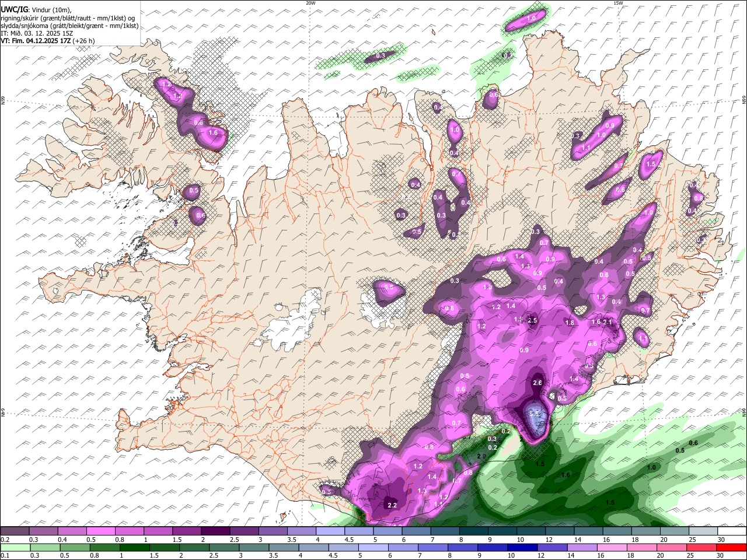Click the 15W longitude label
Image resolution: width=747 pixels, height=560 pixels.
[617, 3]
